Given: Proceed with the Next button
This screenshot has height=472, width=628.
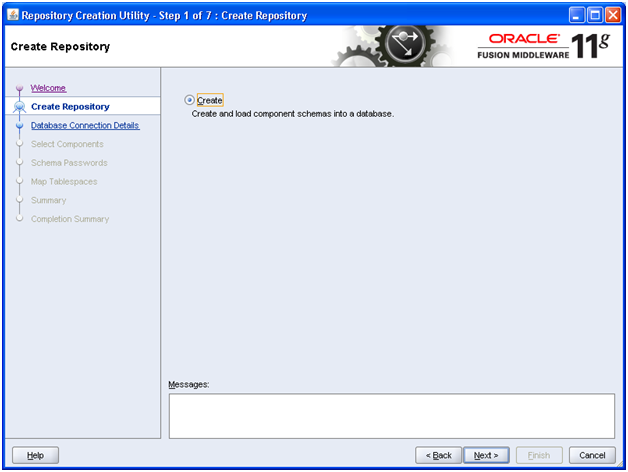Looking at the screenshot, I should [486, 455].
